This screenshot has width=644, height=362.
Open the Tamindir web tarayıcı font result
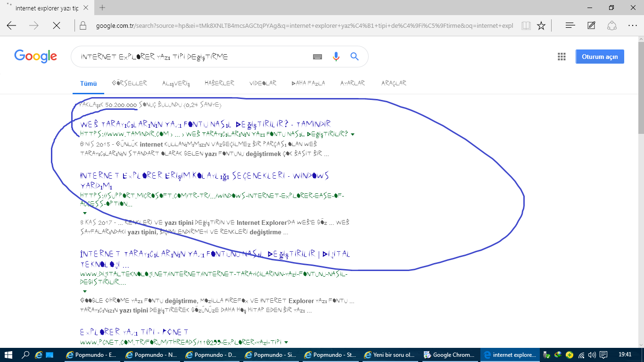pos(206,124)
